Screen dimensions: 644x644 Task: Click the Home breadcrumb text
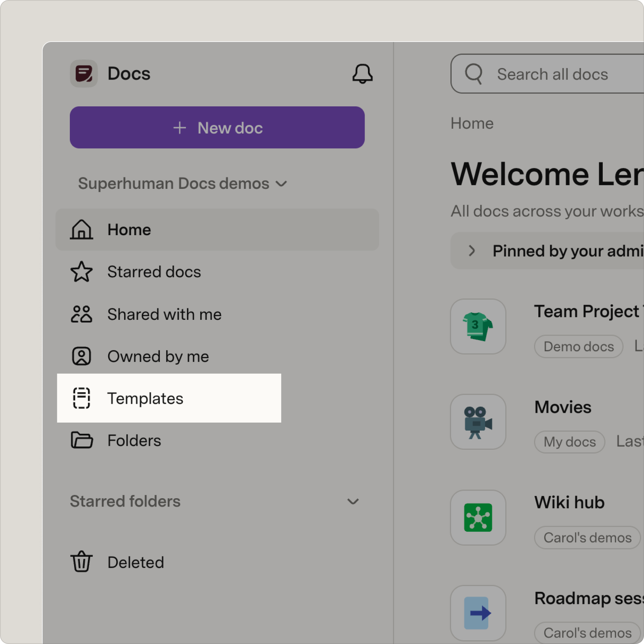pos(472,123)
